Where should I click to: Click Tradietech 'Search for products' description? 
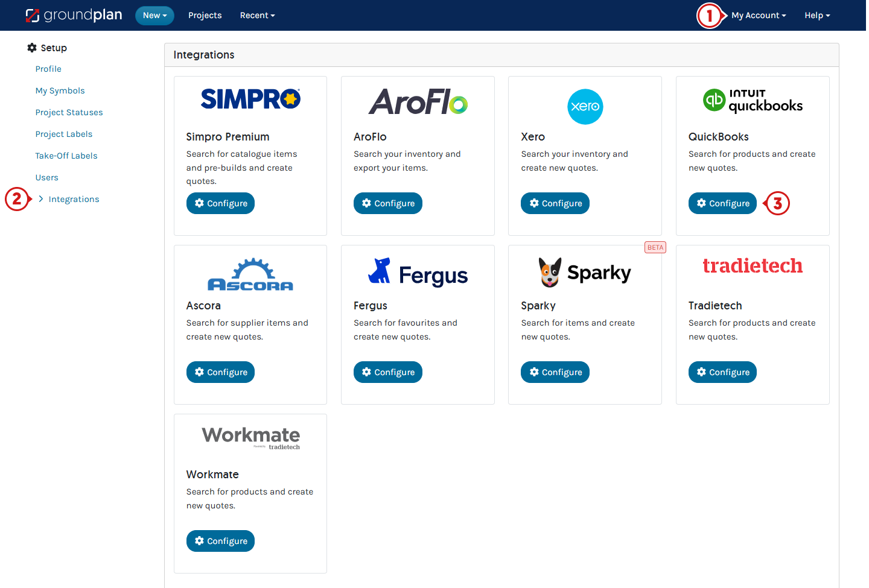click(x=752, y=330)
